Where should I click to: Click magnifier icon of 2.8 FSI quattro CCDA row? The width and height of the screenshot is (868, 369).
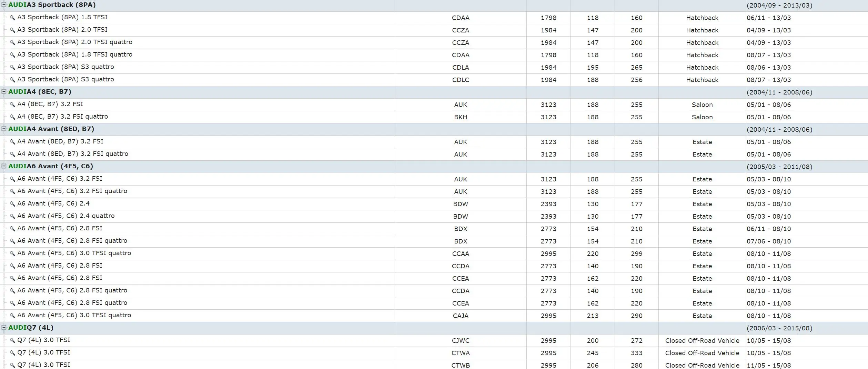pos(12,291)
